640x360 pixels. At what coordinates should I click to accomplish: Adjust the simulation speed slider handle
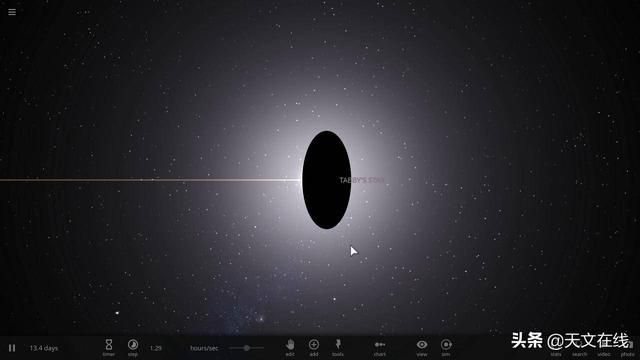click(247, 348)
